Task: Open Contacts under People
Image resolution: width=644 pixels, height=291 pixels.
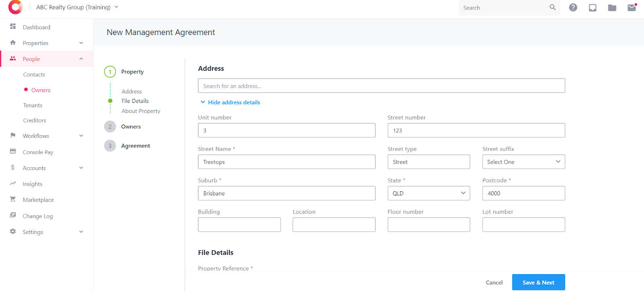Action: [x=34, y=75]
